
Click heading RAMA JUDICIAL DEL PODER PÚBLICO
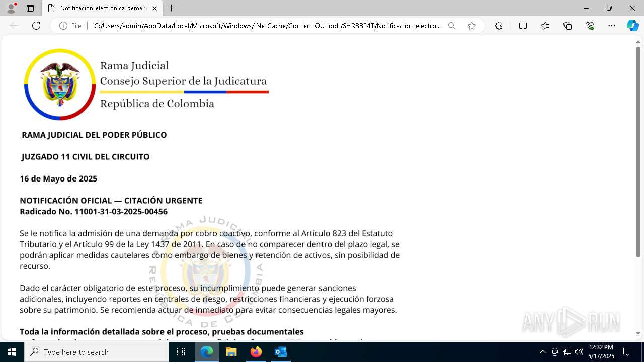pos(94,135)
